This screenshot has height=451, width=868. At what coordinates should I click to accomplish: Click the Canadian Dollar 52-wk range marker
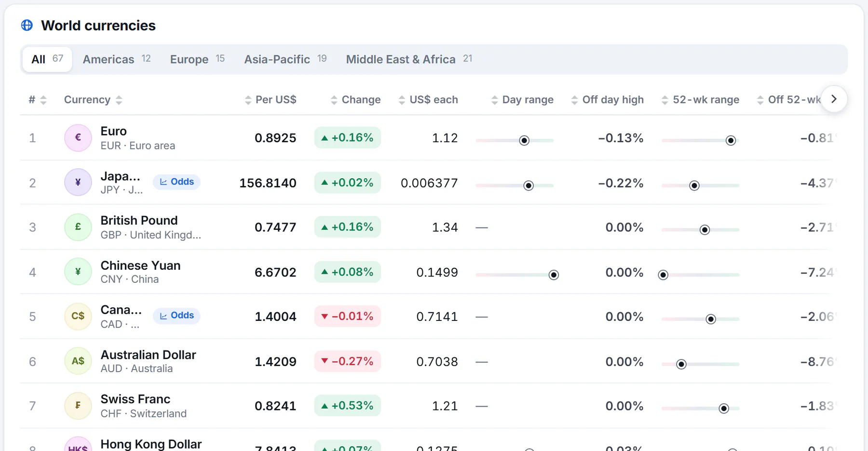pyautogui.click(x=711, y=319)
